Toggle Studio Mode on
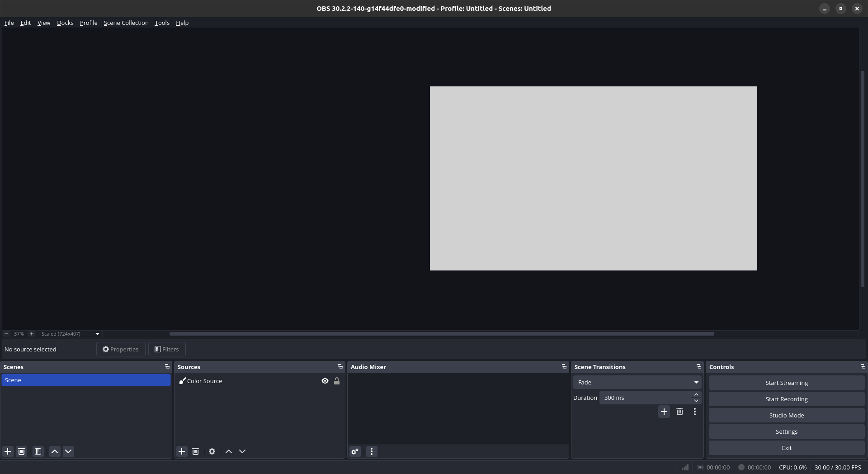This screenshot has height=474, width=868. point(786,415)
